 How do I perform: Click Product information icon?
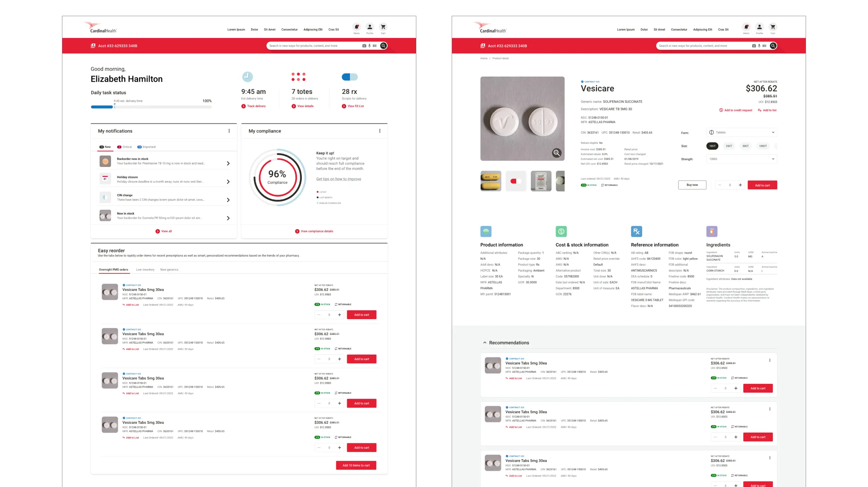click(x=486, y=231)
